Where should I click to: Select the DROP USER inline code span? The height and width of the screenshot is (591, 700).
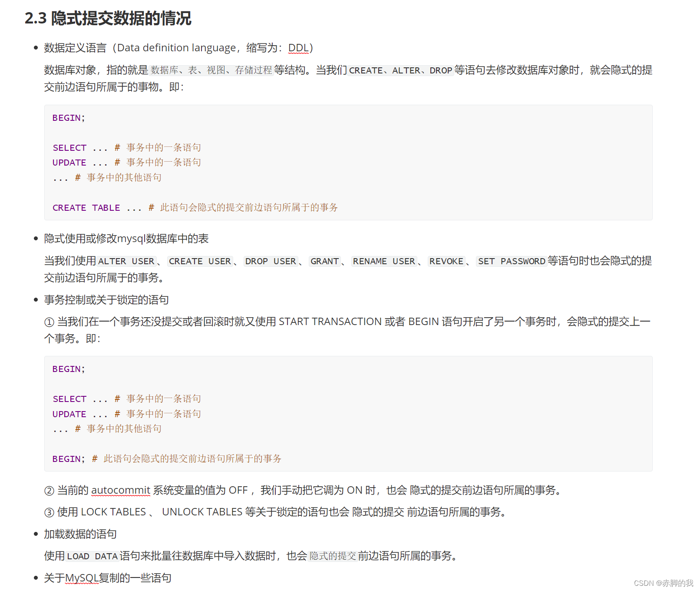(x=271, y=261)
